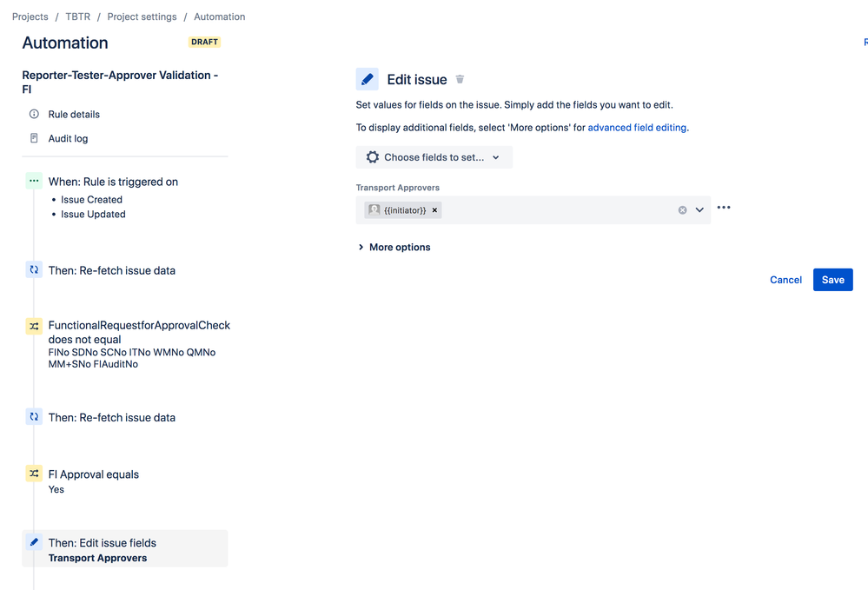This screenshot has height=590, width=868.
Task: Open Audit log
Action: [x=68, y=138]
